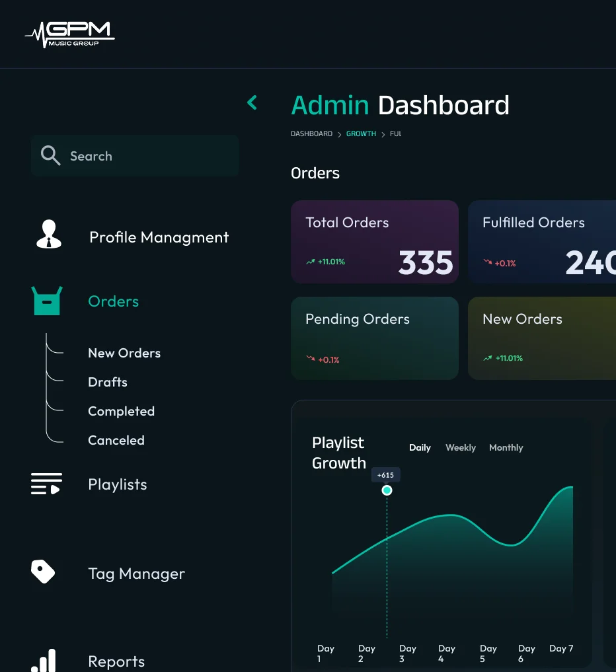The image size is (616, 672).
Task: Select the Daily chart view
Action: 420,447
